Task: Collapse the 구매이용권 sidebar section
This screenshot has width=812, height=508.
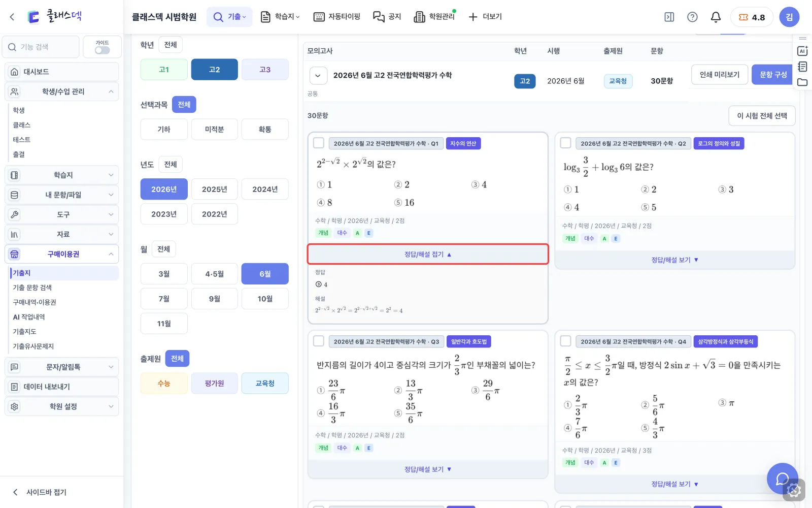Action: (61, 254)
